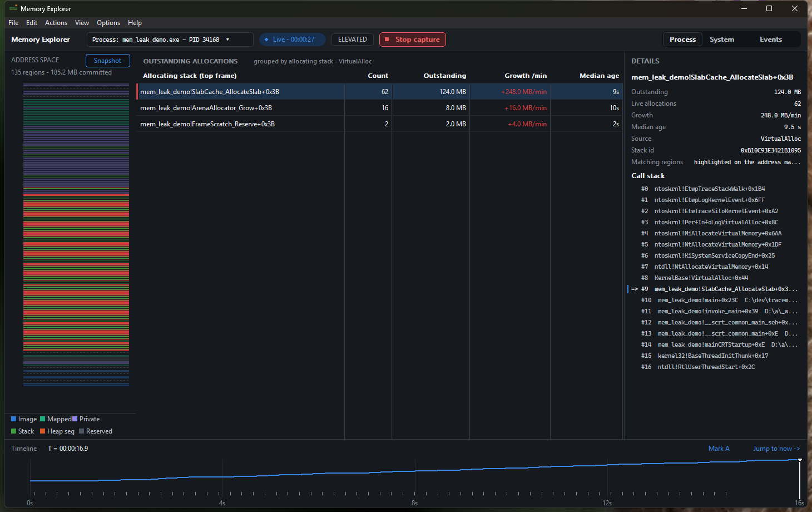Select call stack frame #13 __scrt_common_main+0xE
Viewport: 812px width, 512px height.
(715, 333)
